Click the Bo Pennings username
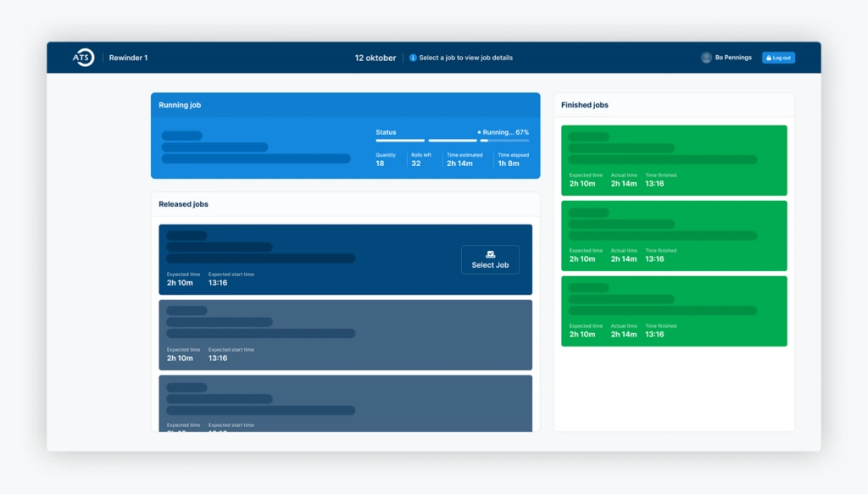The width and height of the screenshot is (868, 494). (x=733, y=58)
